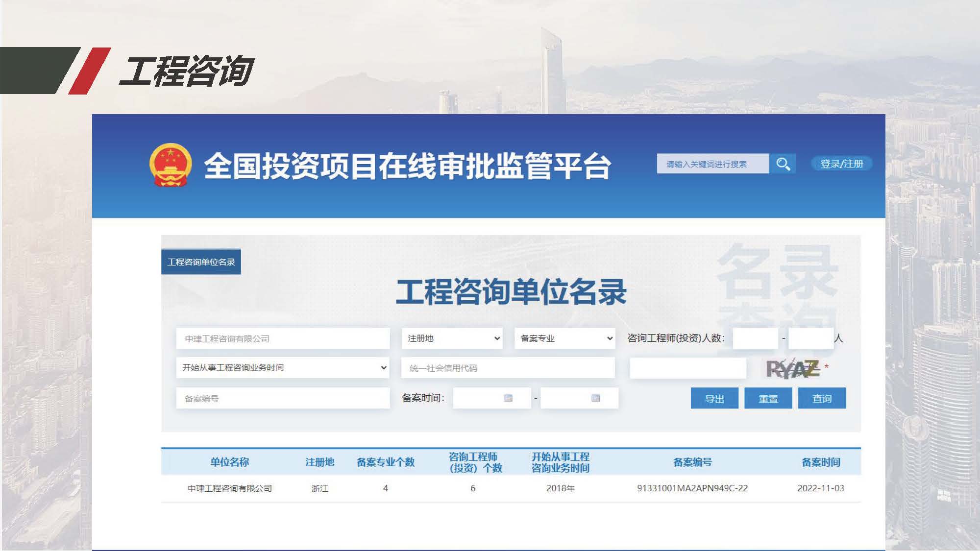Screen dimensions: 980x551
Task: Click the 统一社会信用代码 field
Action: tap(508, 368)
